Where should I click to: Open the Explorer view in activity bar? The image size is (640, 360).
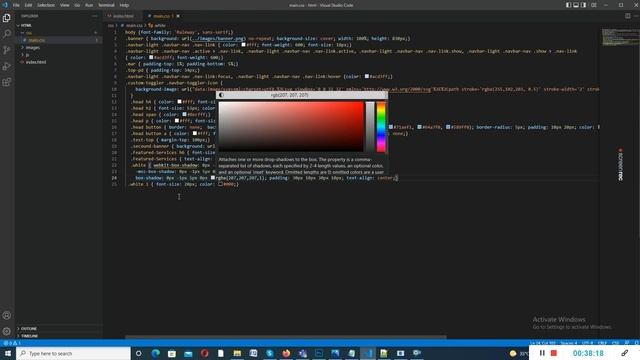coord(7,18)
